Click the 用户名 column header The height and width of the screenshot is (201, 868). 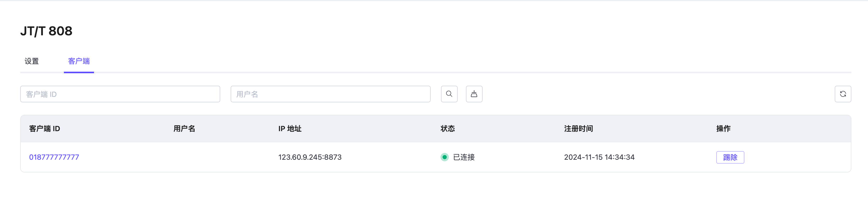184,129
